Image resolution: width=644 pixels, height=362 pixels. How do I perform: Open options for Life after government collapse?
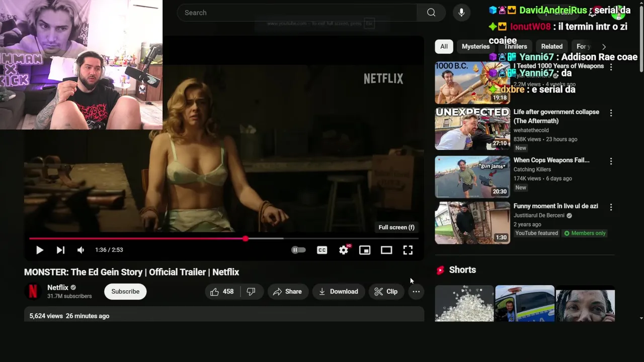pyautogui.click(x=611, y=113)
